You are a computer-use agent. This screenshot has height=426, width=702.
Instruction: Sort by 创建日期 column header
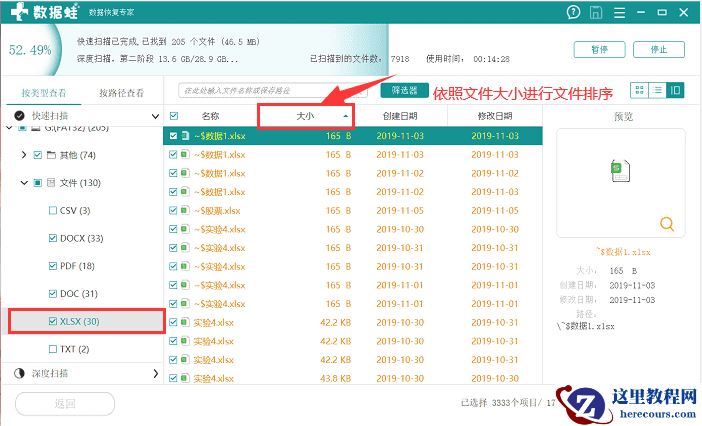click(400, 116)
